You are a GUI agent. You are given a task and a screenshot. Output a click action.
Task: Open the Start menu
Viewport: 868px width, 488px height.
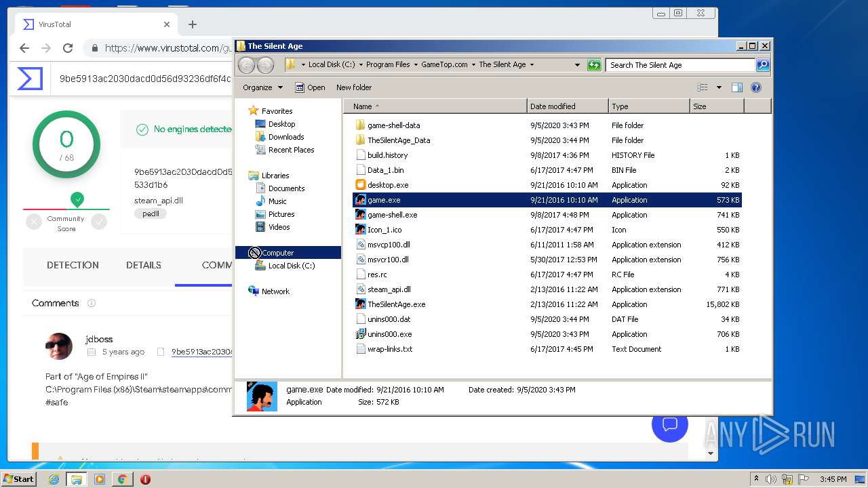[19, 479]
